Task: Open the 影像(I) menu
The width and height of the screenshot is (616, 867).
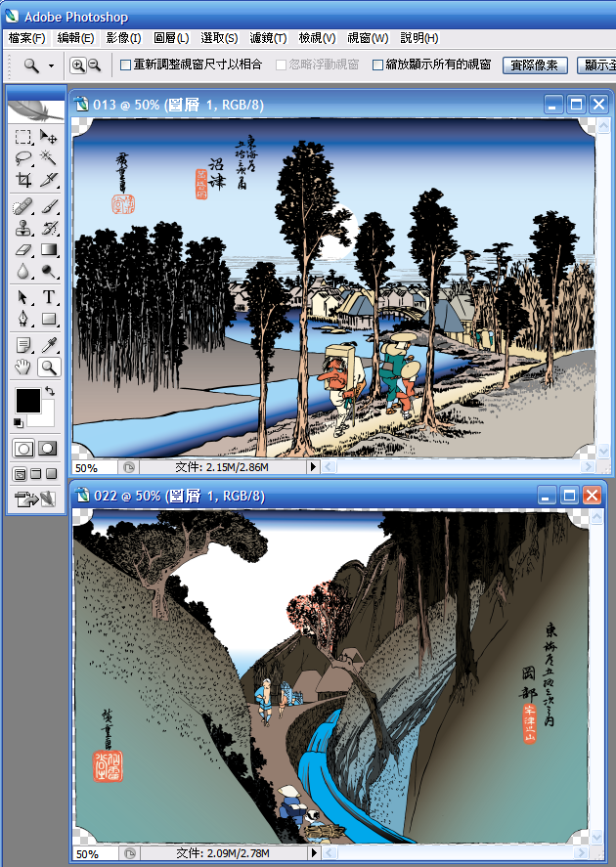Action: point(123,38)
